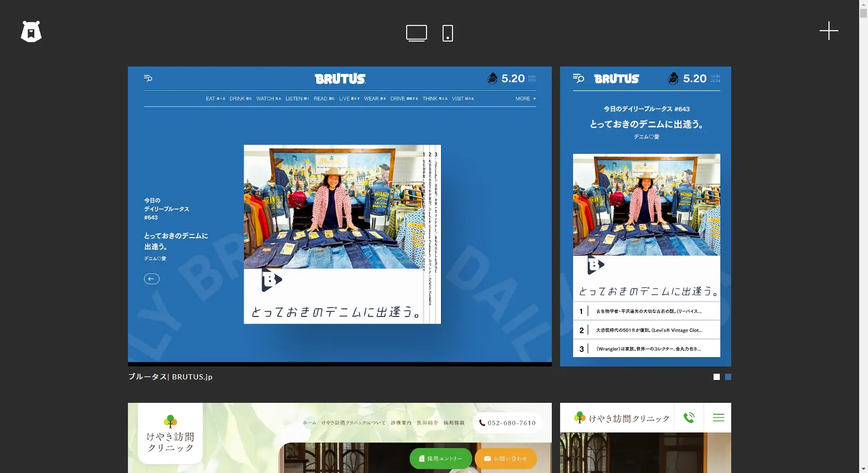Viewport: 868px width, 473px height.
Task: Click the back arrow on the daily BRUTUS card
Action: click(151, 279)
